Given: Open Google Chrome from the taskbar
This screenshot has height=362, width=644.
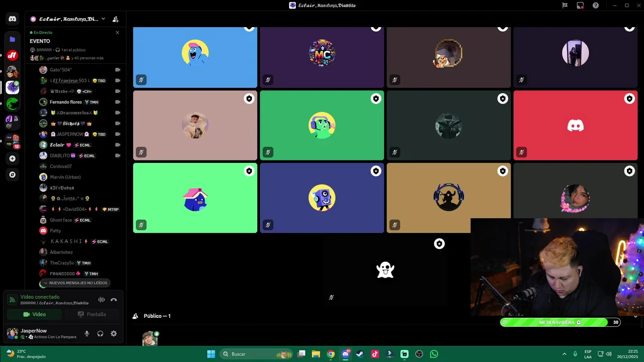Looking at the screenshot, I should coord(331,354).
